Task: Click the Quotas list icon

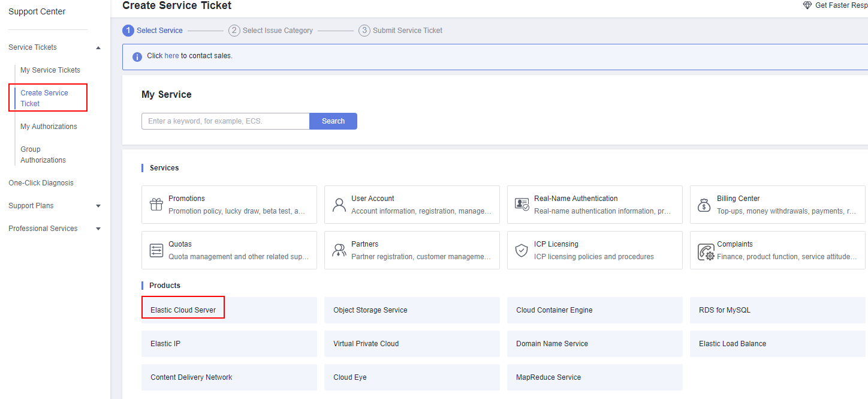Action: click(x=156, y=250)
